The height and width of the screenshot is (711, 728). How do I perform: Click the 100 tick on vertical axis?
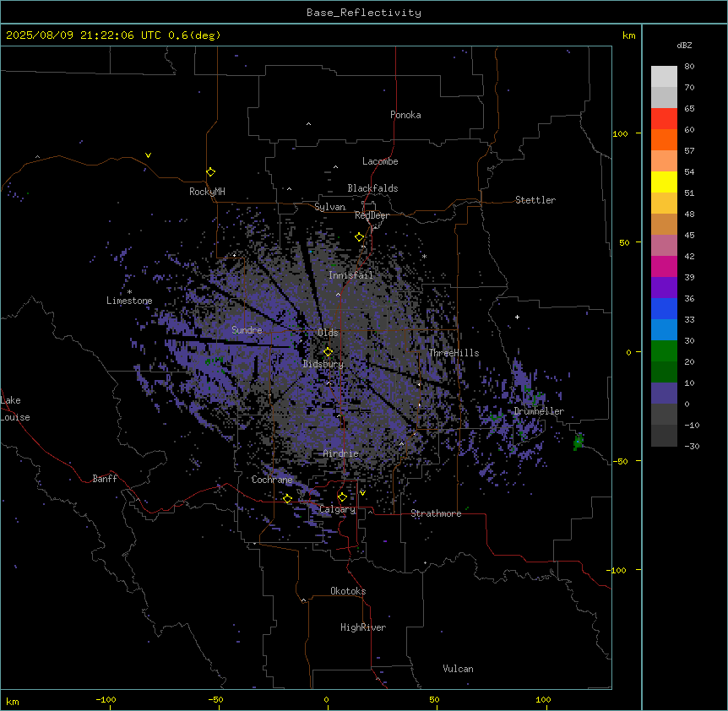[620, 133]
